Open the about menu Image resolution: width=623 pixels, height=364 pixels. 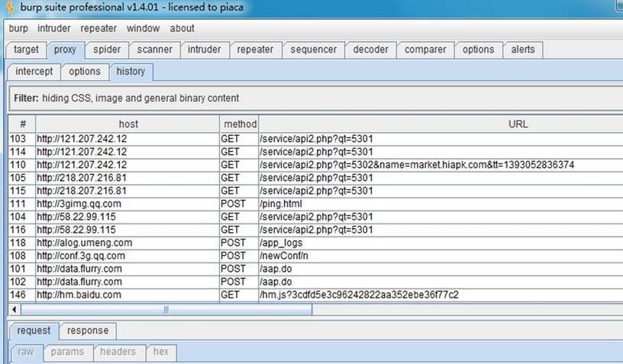click(x=182, y=28)
